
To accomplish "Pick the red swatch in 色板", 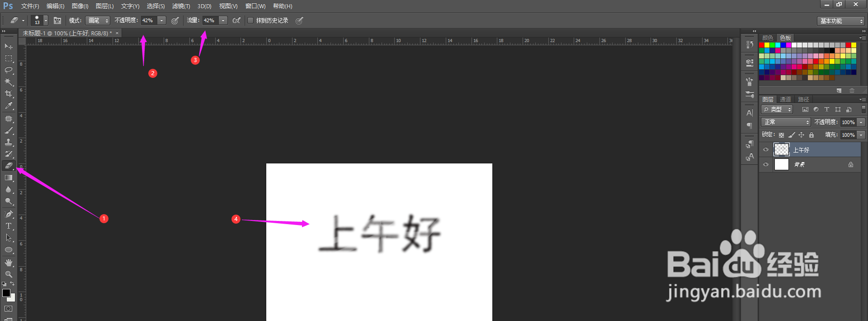I will pyautogui.click(x=762, y=45).
